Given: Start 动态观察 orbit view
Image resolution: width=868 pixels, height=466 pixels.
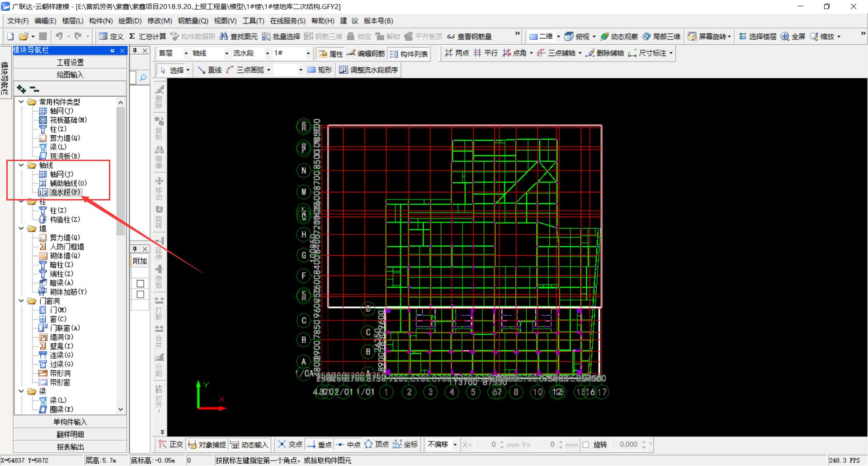Looking at the screenshot, I should pos(619,36).
